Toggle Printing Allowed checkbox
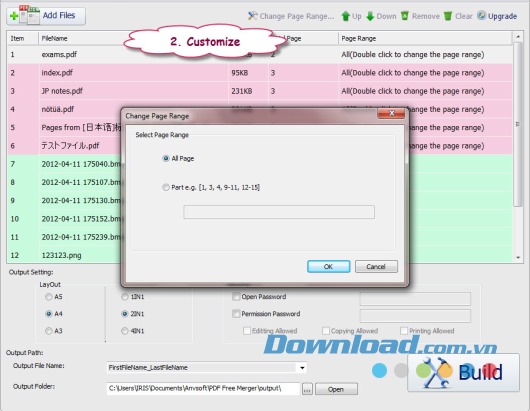Screen dimensions: 530x411 point(404,331)
